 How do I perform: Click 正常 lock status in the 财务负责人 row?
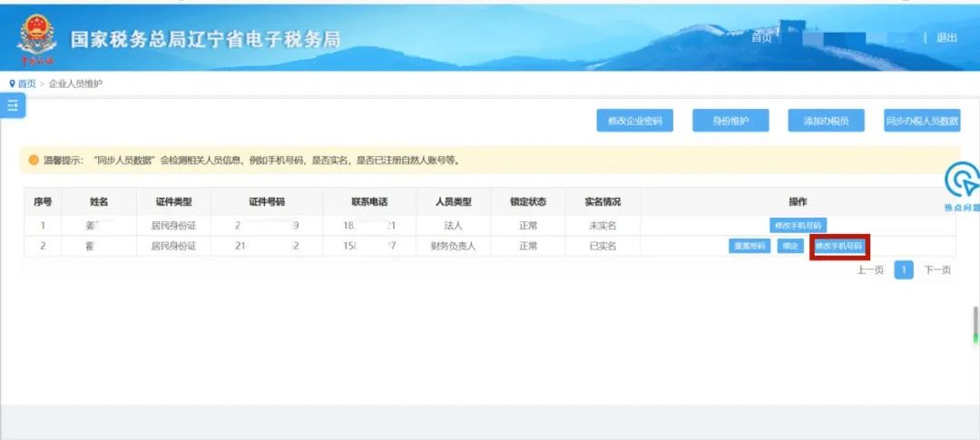pyautogui.click(x=528, y=246)
